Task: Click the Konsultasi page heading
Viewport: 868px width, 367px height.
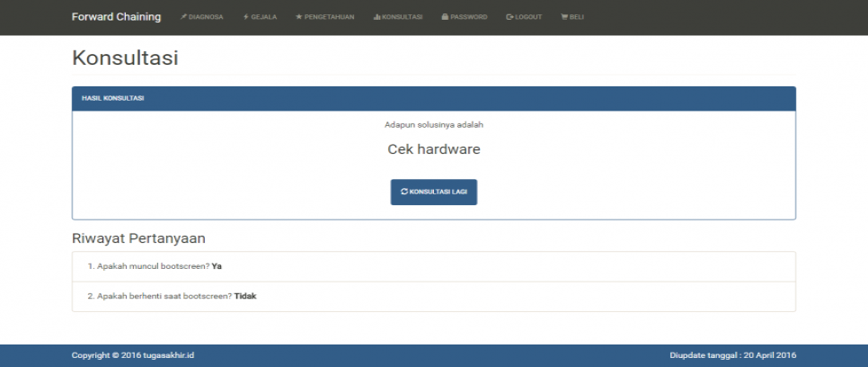Action: click(125, 58)
